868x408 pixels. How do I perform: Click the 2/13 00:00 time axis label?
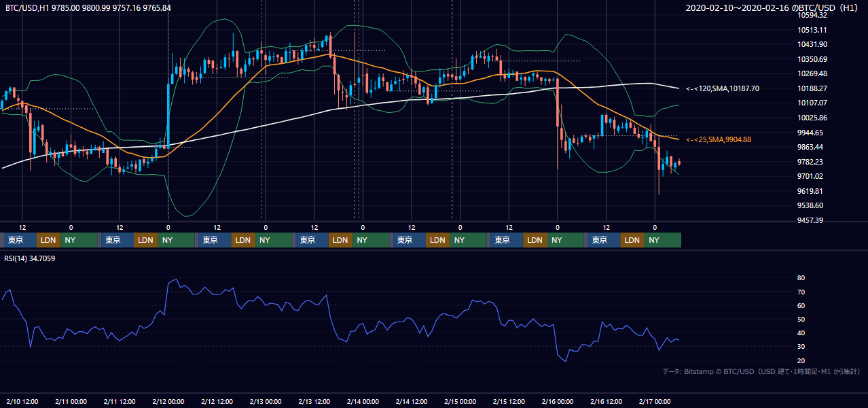(x=266, y=401)
